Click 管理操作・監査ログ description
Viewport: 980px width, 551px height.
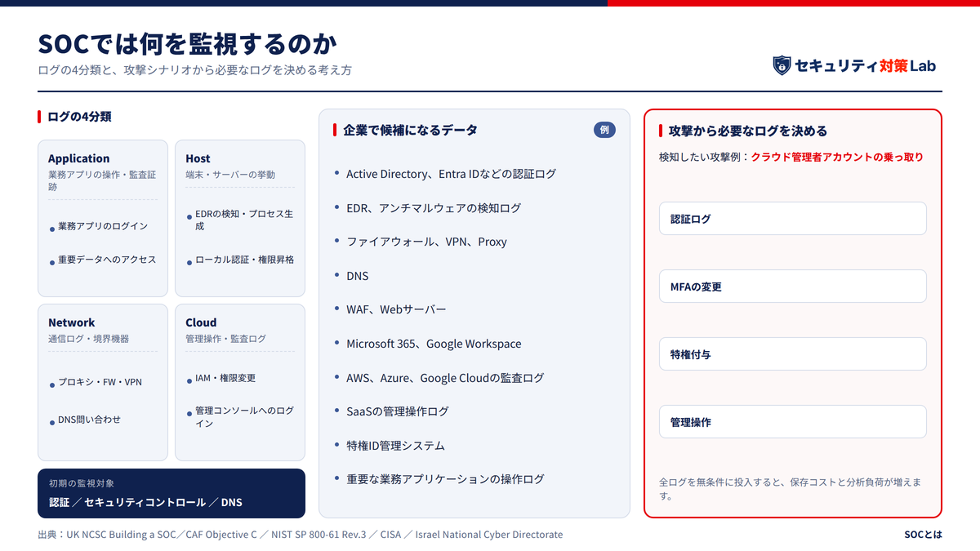tap(225, 339)
